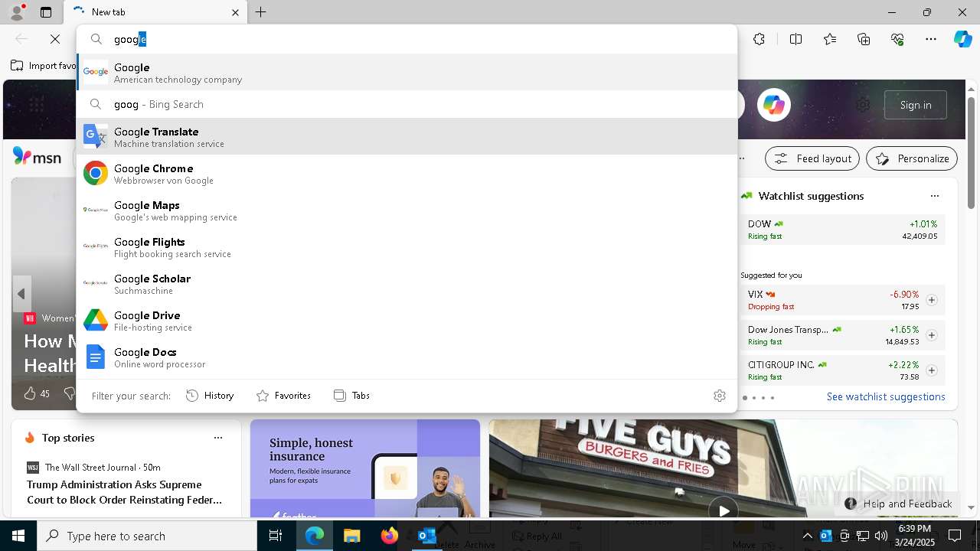Choose the Google Maps suggestion
This screenshot has width=980, height=551.
pyautogui.click(x=407, y=210)
